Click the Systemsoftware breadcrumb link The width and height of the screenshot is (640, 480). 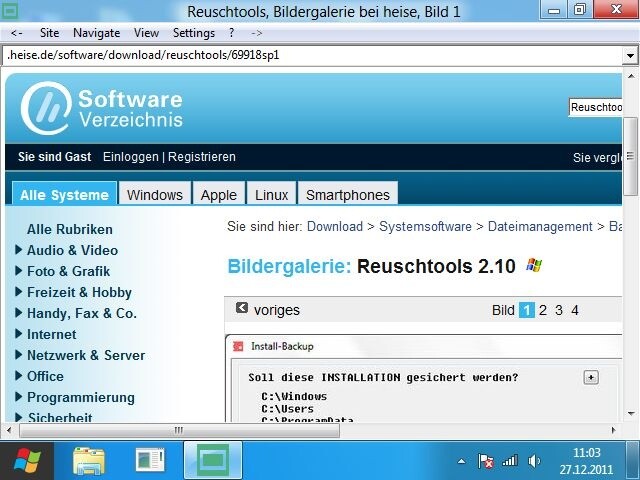pyautogui.click(x=425, y=227)
